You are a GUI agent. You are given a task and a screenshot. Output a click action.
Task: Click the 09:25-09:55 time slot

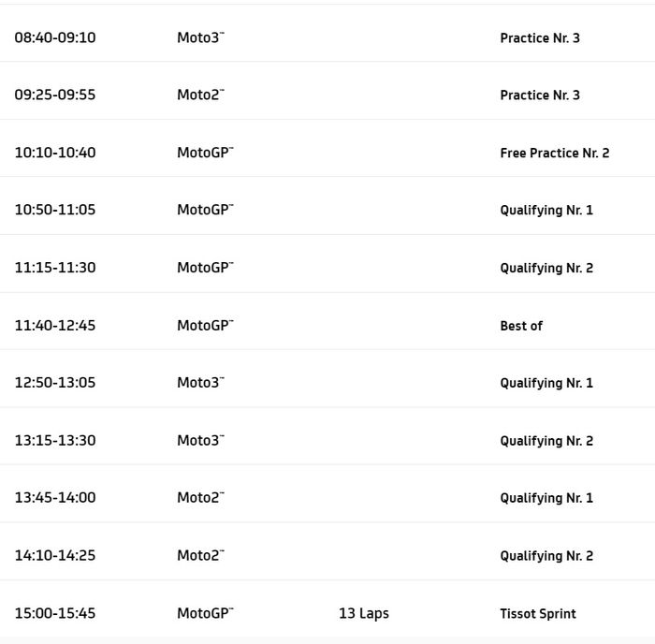55,95
